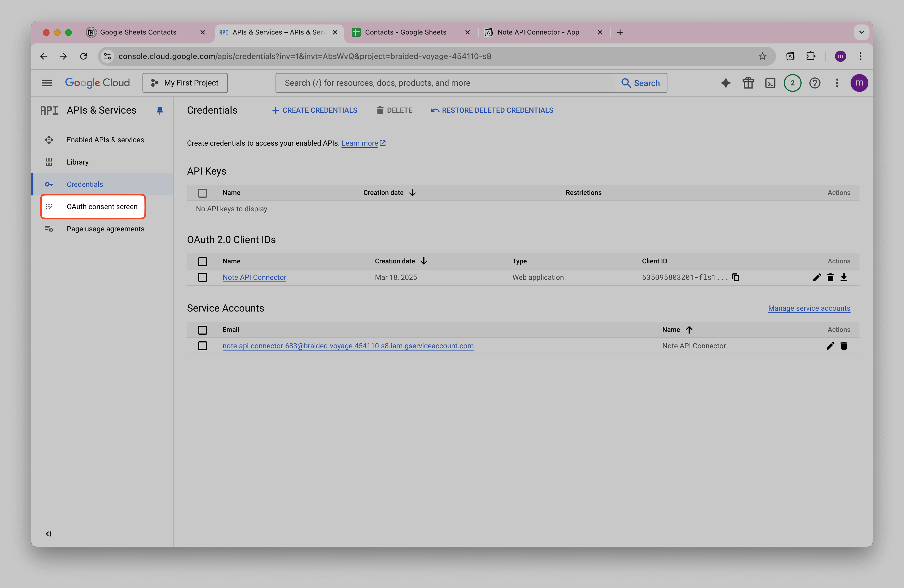Image resolution: width=904 pixels, height=588 pixels.
Task: View notifications showing badge count 2
Action: click(792, 83)
